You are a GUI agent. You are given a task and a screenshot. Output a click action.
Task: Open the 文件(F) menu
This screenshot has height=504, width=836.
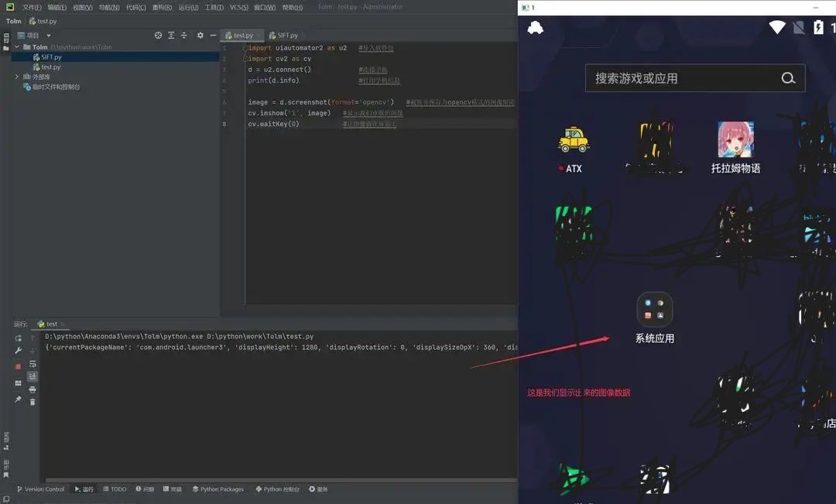point(32,8)
